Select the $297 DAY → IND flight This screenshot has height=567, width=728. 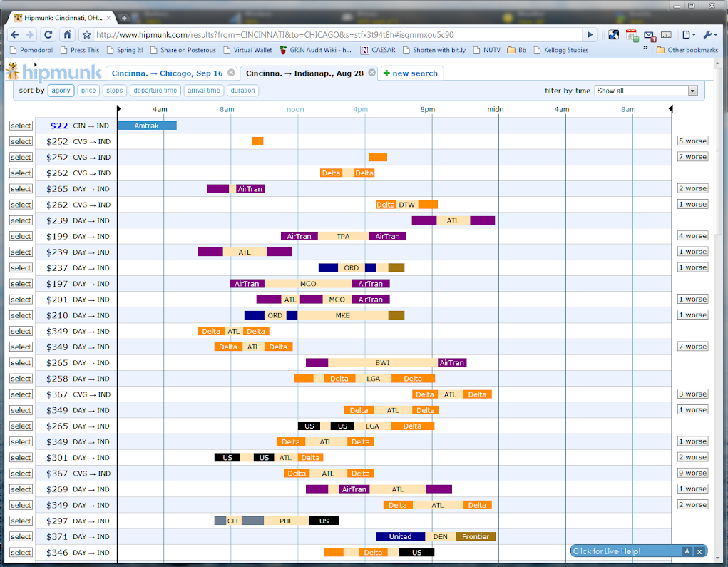21,521
